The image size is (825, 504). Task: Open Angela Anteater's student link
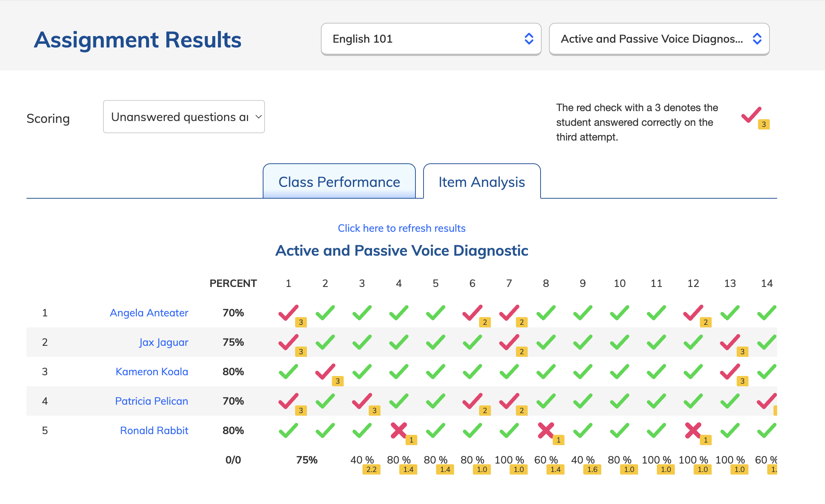pos(149,313)
